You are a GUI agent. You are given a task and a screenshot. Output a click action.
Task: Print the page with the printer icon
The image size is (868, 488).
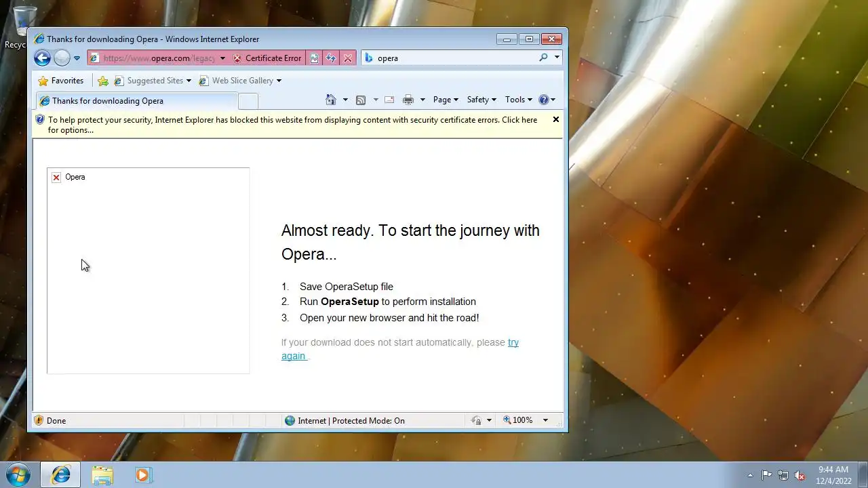pyautogui.click(x=408, y=100)
